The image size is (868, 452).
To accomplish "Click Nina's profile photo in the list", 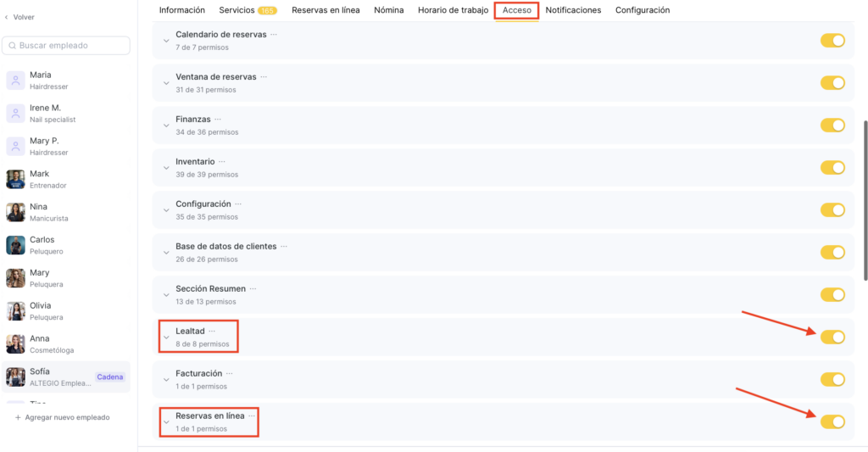I will (15, 212).
